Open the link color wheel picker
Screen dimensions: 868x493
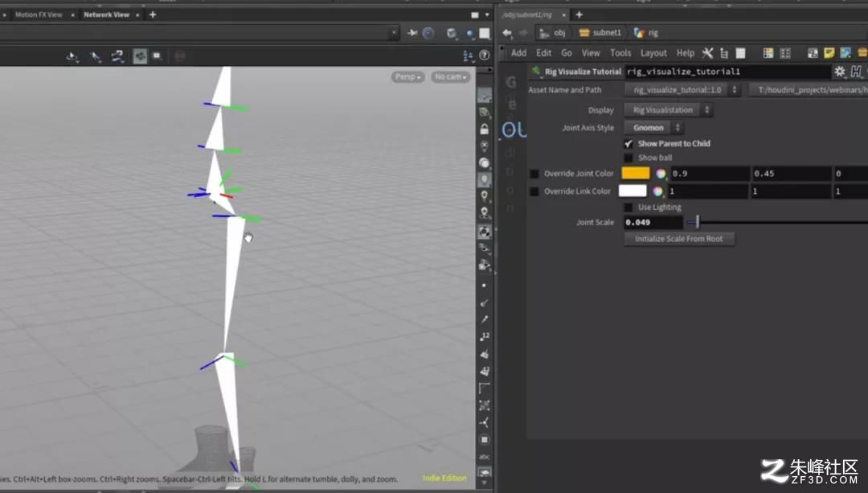pos(657,191)
